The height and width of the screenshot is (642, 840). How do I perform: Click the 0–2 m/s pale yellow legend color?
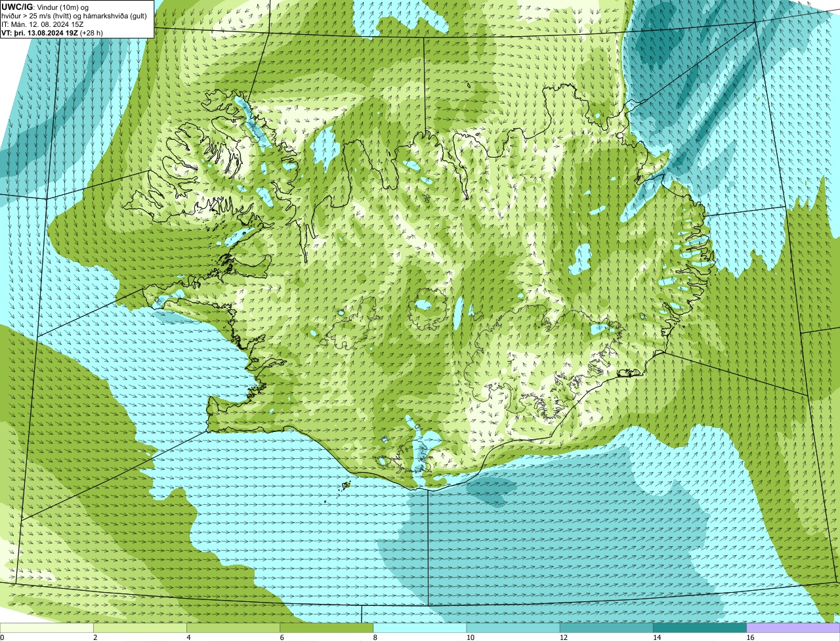pos(47,628)
